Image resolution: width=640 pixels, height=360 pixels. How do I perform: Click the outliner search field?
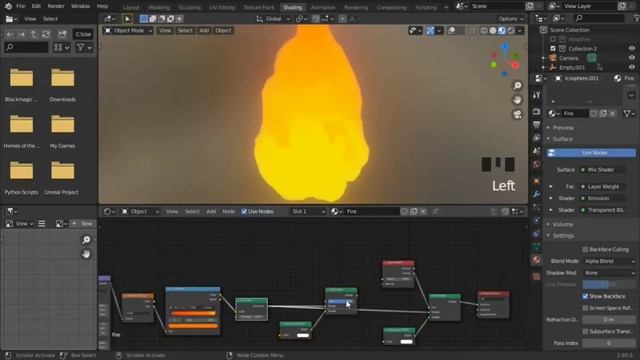pos(599,18)
